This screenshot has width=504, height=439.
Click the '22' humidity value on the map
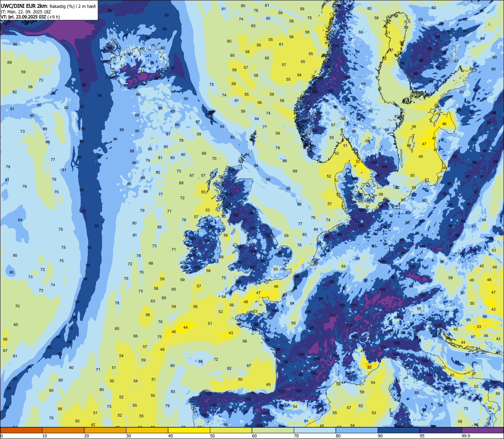pos(369,367)
